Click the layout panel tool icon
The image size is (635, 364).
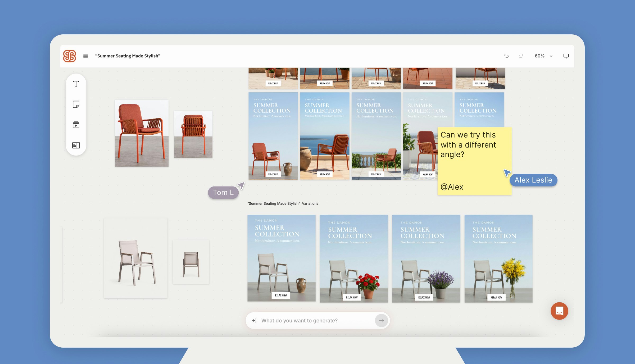click(x=76, y=145)
